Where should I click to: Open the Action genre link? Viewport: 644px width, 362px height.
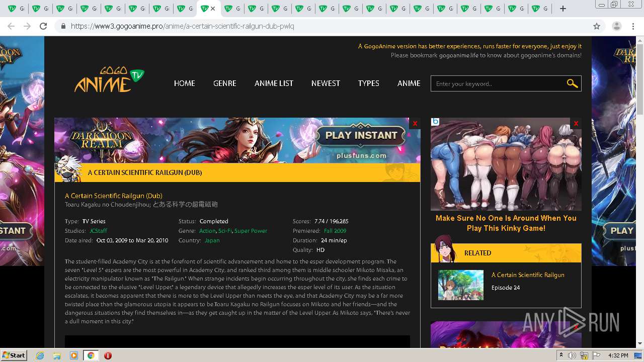pos(207,231)
